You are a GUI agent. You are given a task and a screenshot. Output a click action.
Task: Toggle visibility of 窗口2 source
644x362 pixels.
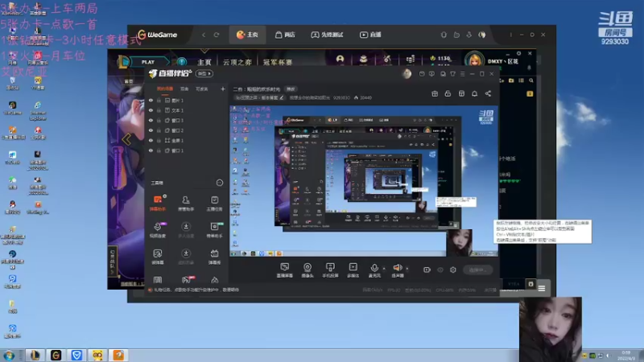151,130
